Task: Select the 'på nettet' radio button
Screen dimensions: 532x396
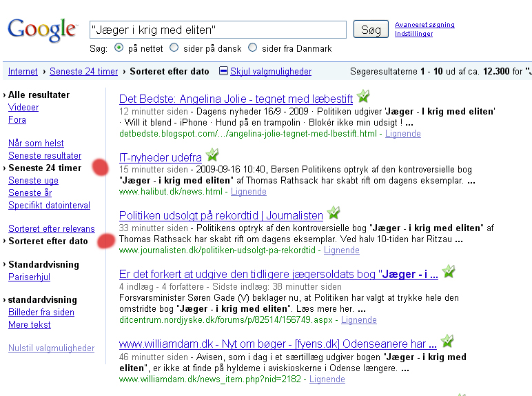Action: [119, 48]
